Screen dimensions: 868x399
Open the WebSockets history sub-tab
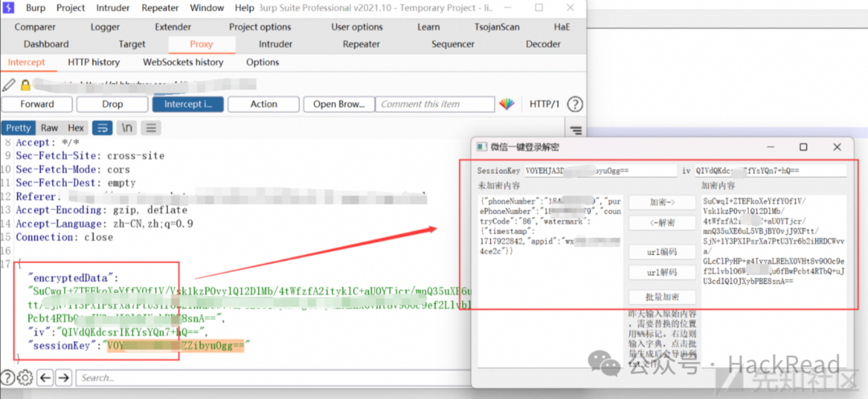click(183, 62)
